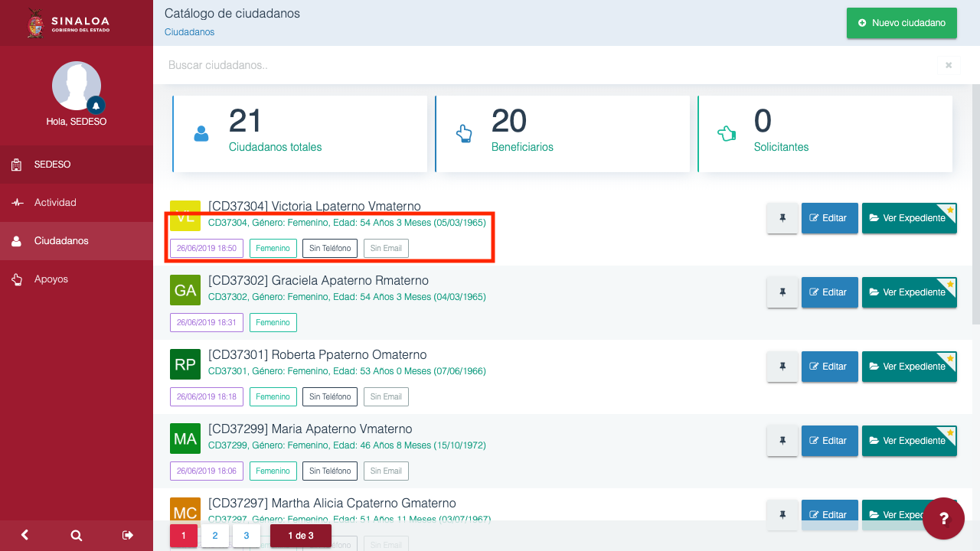
Task: Pin Martha Alicia Cpaterno Gmaterno record
Action: pyautogui.click(x=782, y=514)
